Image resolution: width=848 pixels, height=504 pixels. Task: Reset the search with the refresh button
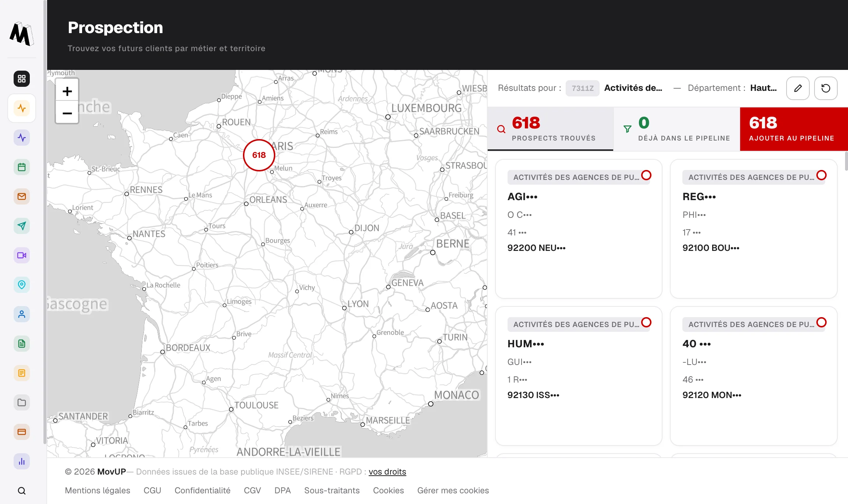[826, 88]
